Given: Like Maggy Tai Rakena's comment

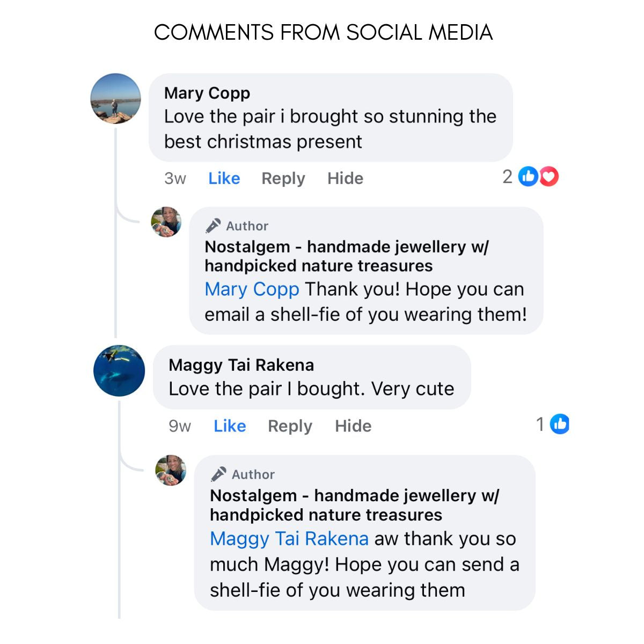Looking at the screenshot, I should click(230, 426).
